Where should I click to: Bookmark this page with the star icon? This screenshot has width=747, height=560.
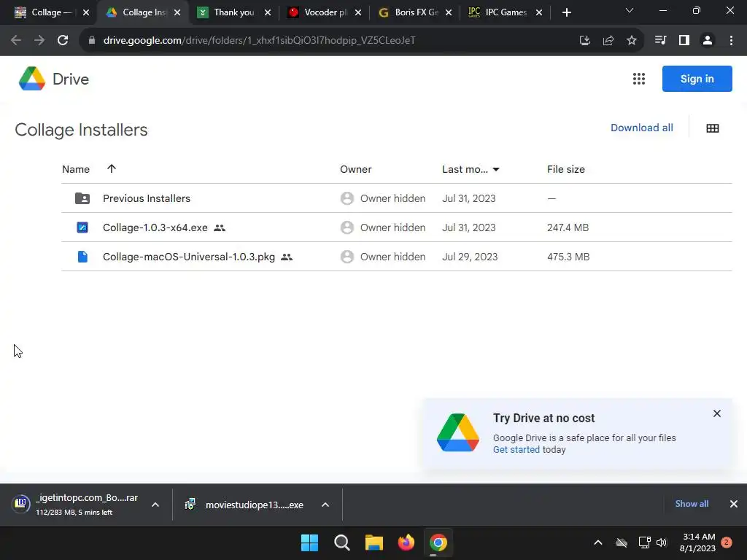[631, 41]
